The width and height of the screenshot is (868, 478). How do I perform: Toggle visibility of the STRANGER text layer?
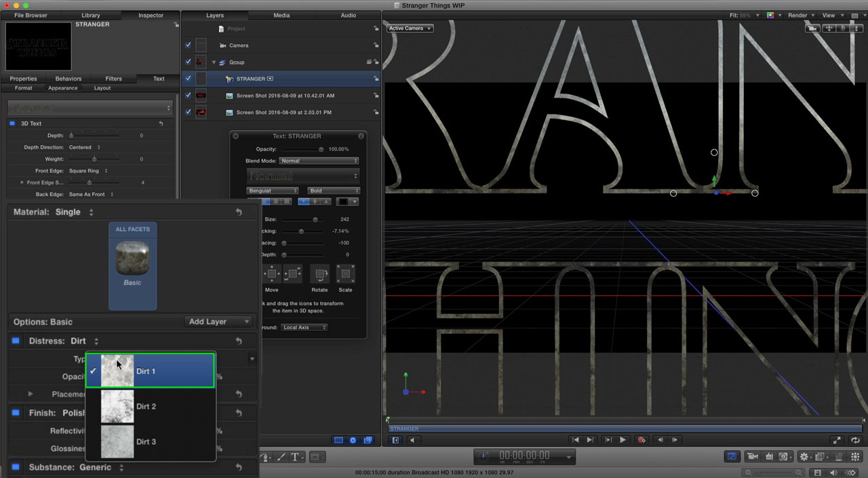pyautogui.click(x=188, y=79)
